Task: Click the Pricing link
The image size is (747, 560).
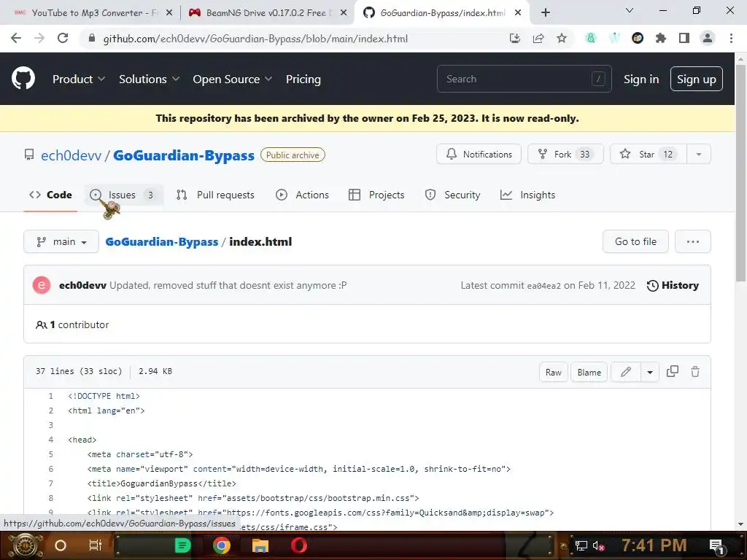Action: [303, 79]
